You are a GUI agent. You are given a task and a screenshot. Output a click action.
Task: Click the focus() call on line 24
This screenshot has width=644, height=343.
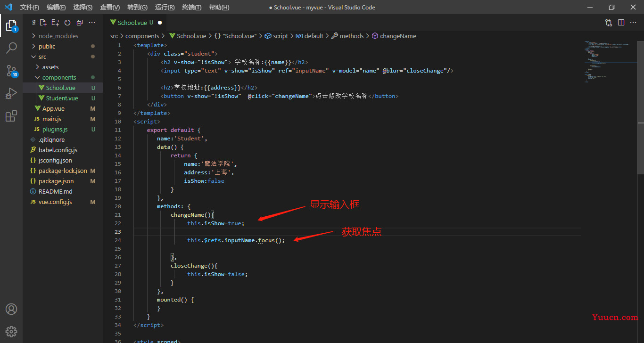[272, 240]
